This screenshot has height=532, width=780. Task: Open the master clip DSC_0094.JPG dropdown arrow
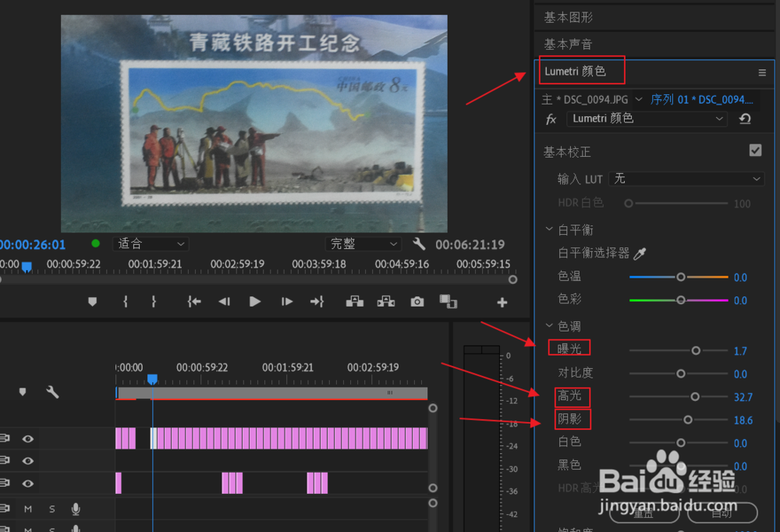(x=639, y=99)
